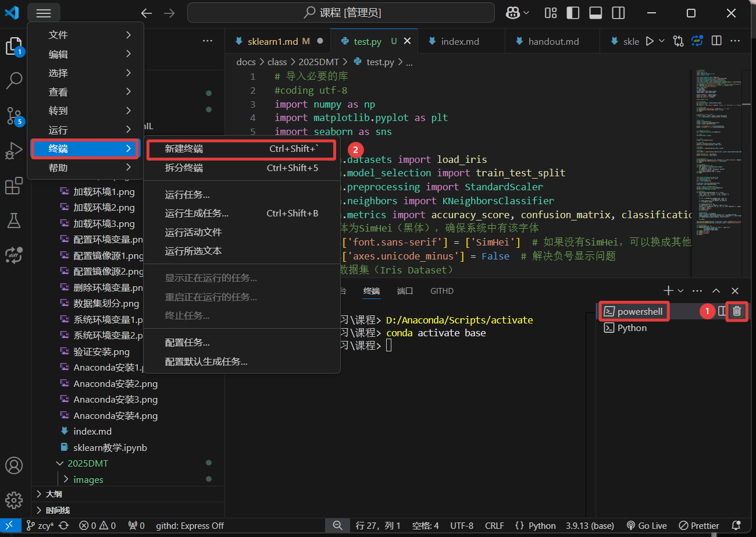Toggle Go Live server

[x=647, y=525]
